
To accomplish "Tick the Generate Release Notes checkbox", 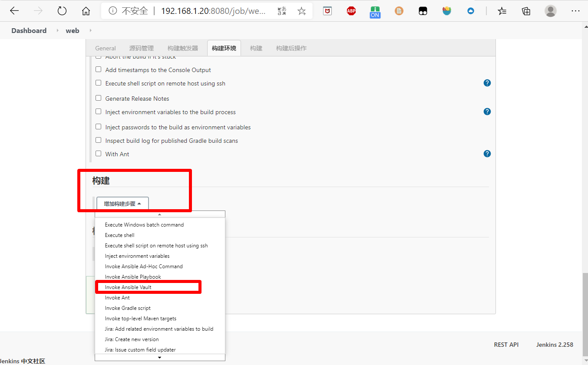I will 99,98.
